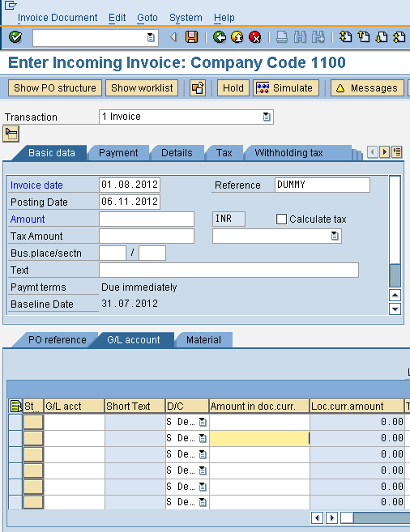Open the Edit menu

(x=117, y=18)
